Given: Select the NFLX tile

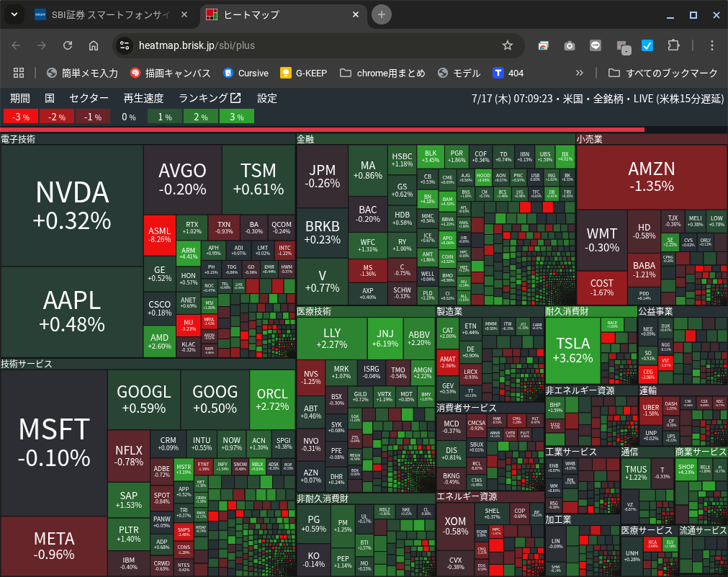Looking at the screenshot, I should (x=129, y=456).
